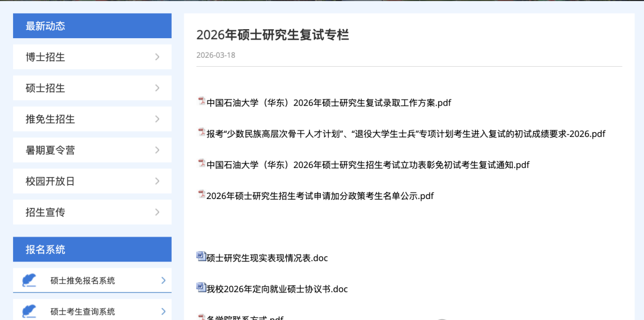Click the 硕士推免报名系统 logo icon
This screenshot has width=644, height=320.
29,280
